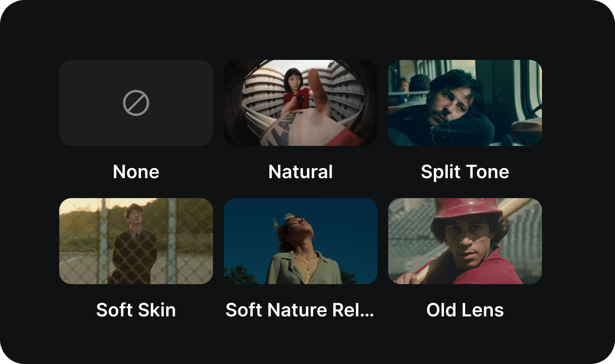The width and height of the screenshot is (615, 364).
Task: Select the None preset tile
Action: 136,103
